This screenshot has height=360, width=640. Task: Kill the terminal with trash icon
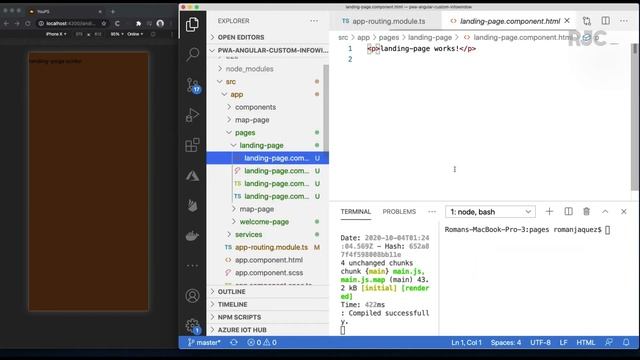(587, 211)
